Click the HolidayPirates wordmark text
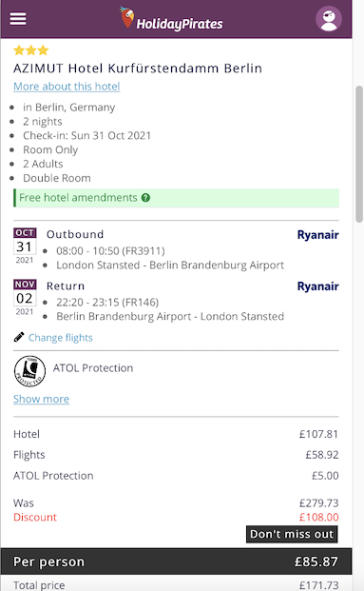The width and height of the screenshot is (364, 591). click(180, 24)
